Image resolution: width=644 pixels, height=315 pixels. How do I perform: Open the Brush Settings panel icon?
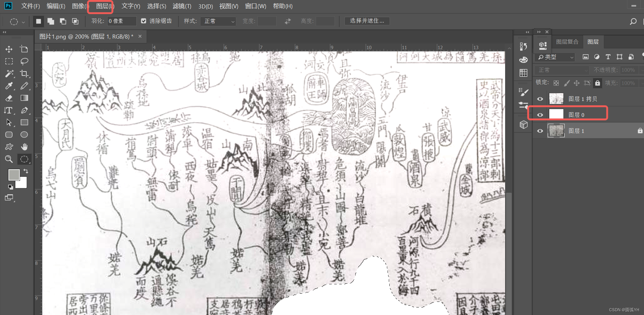tap(523, 92)
